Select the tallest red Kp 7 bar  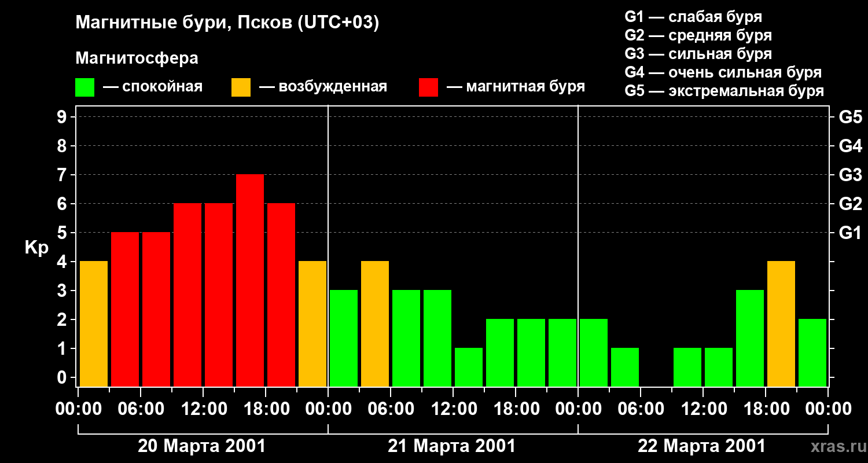250,281
